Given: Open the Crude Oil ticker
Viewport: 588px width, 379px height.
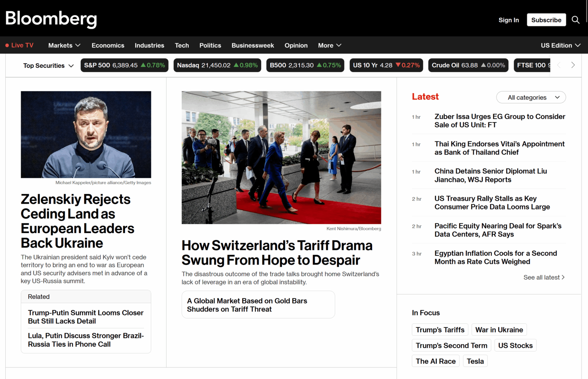Looking at the screenshot, I should [469, 65].
